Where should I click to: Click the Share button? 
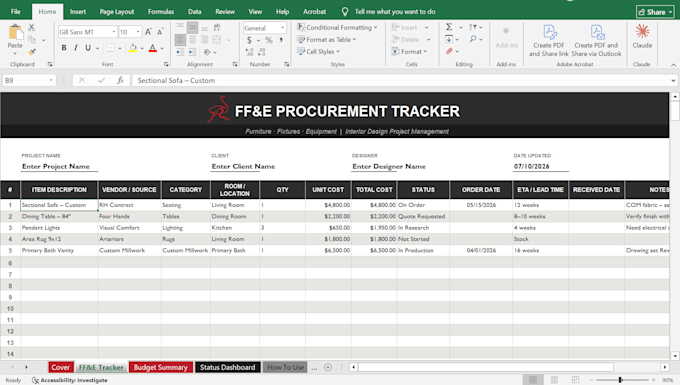(x=655, y=12)
